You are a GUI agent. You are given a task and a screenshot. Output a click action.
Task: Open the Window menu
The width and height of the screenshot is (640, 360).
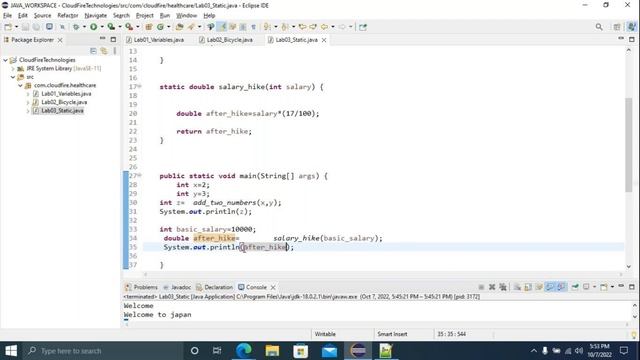pyautogui.click(x=187, y=16)
